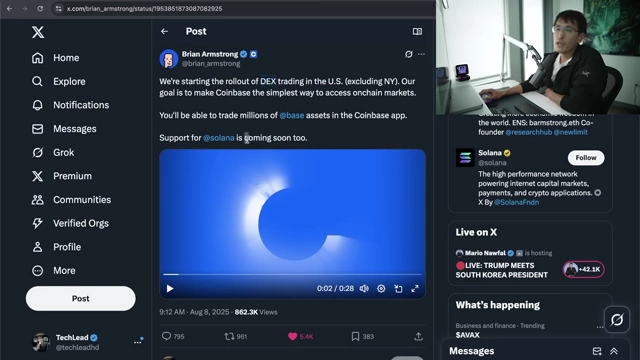Screen dimensions: 640x360
Task: Reload the page in the browser
Action: click(x=40, y=9)
